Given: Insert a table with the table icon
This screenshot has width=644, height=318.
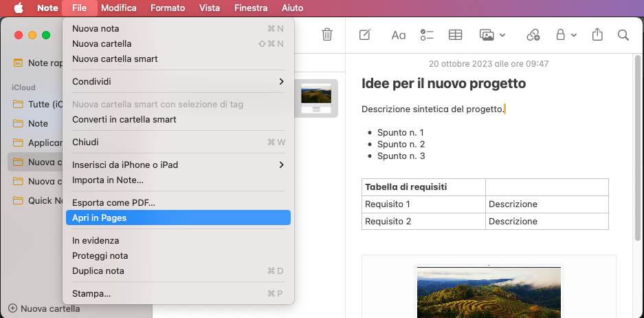Looking at the screenshot, I should [x=455, y=34].
